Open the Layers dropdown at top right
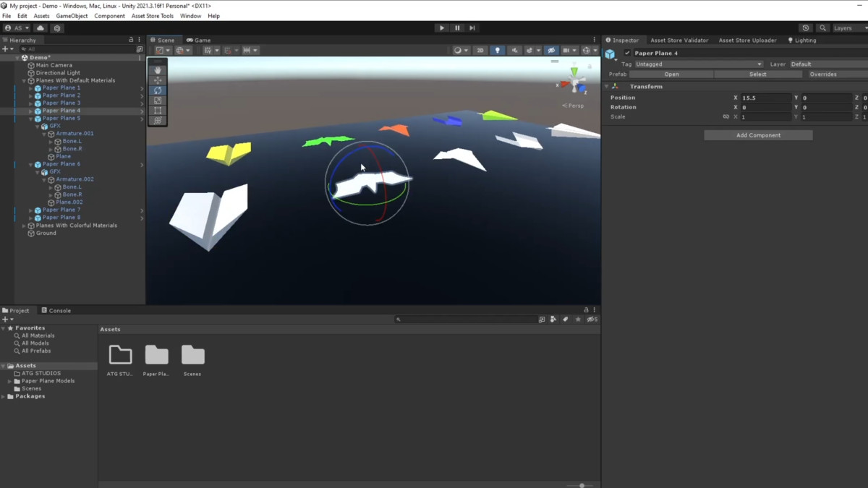This screenshot has height=488, width=868. coord(846,28)
